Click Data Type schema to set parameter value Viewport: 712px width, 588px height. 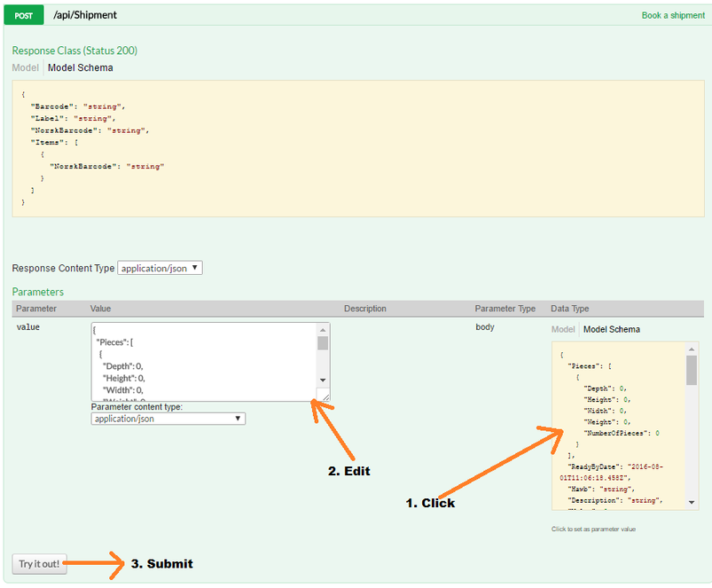click(x=617, y=426)
